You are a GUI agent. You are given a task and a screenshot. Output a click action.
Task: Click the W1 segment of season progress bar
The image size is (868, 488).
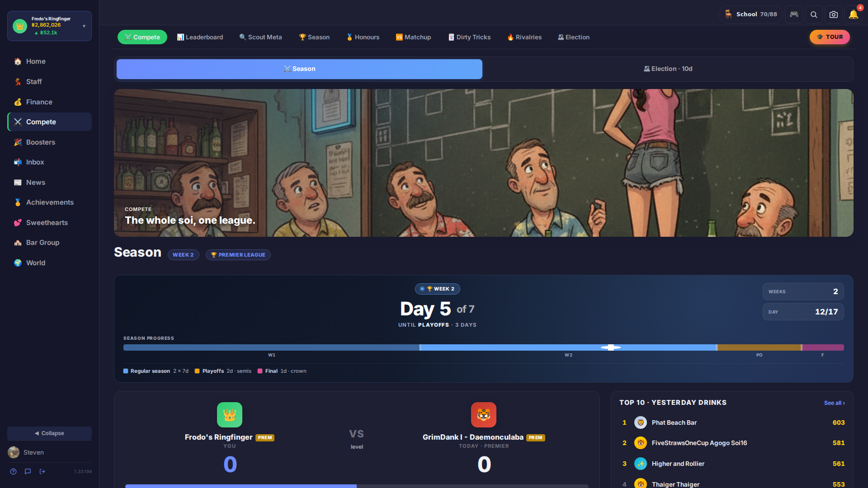pyautogui.click(x=271, y=347)
